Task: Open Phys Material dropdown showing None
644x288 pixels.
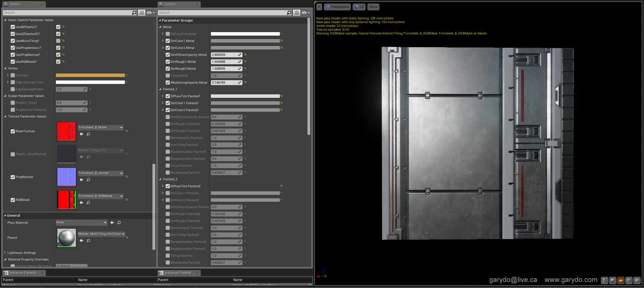Action: 82,223
